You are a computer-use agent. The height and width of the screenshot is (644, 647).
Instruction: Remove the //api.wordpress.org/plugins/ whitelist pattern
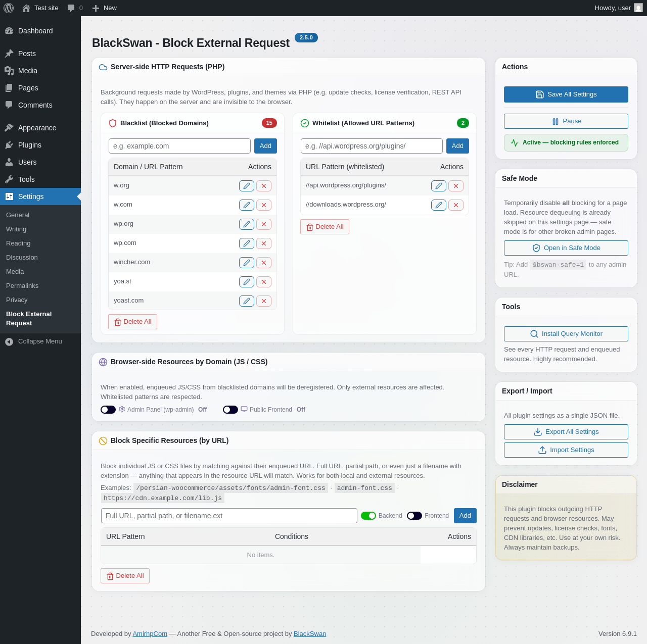(x=456, y=186)
